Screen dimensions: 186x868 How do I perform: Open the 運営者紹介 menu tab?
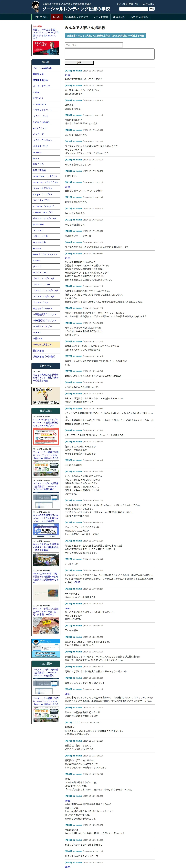pos(119,17)
